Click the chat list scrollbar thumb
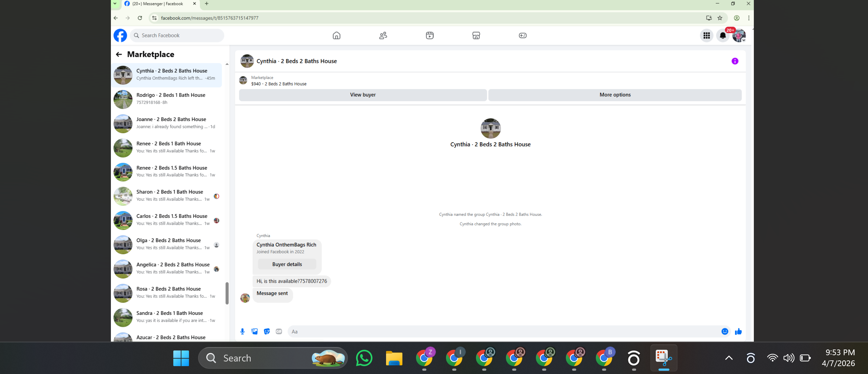 (227, 293)
